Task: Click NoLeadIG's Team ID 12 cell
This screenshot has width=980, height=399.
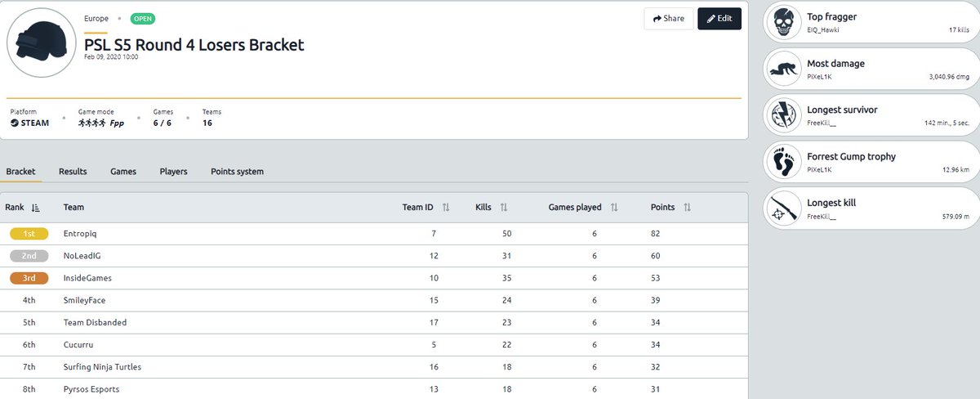Action: point(435,256)
